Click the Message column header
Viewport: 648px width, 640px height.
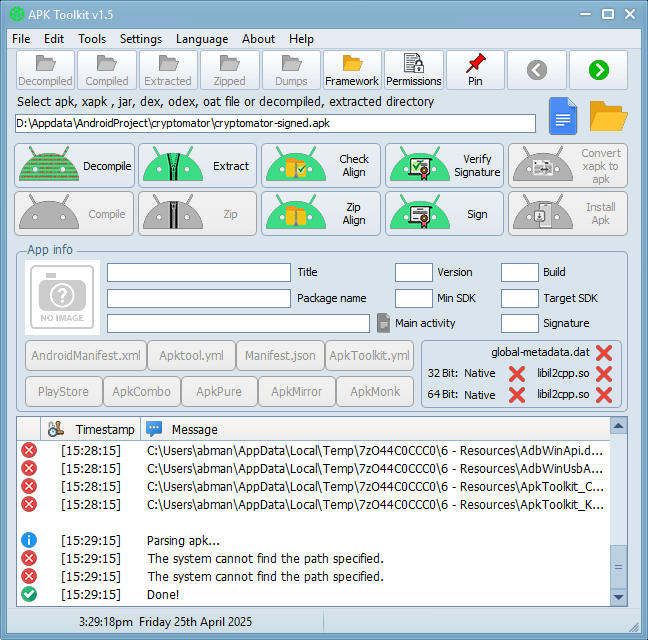pos(375,430)
